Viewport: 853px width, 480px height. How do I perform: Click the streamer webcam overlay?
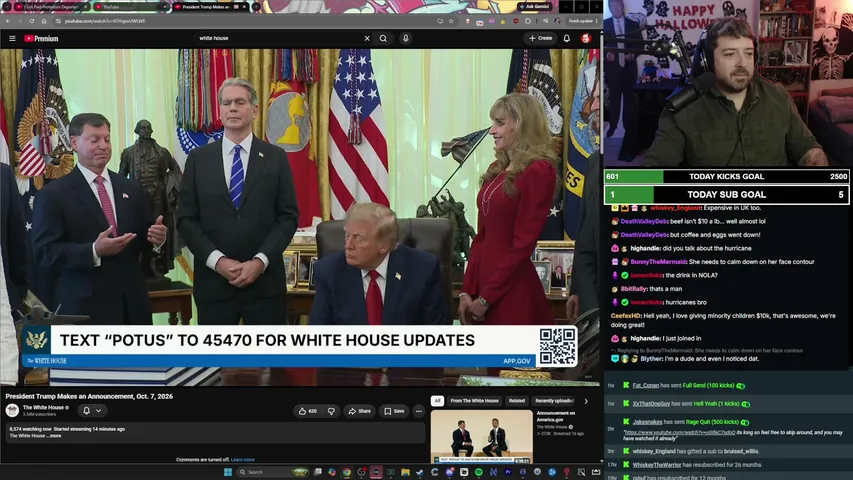click(x=728, y=83)
